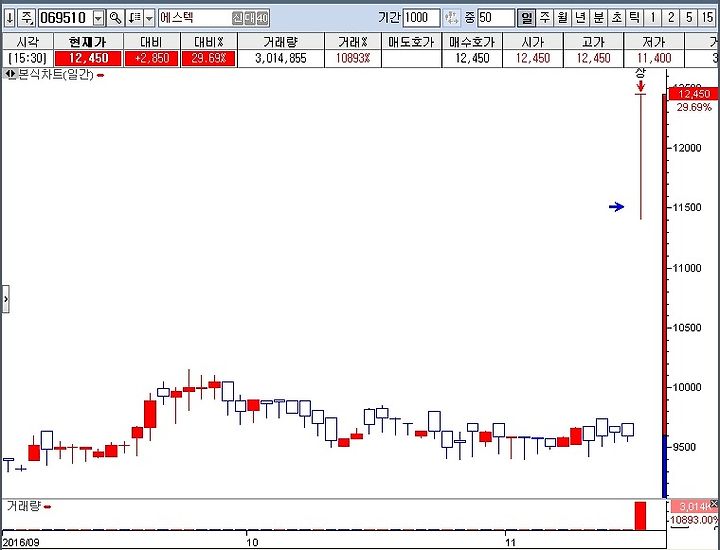Click the 대비% column header
The height and width of the screenshot is (550, 720).
(x=208, y=42)
